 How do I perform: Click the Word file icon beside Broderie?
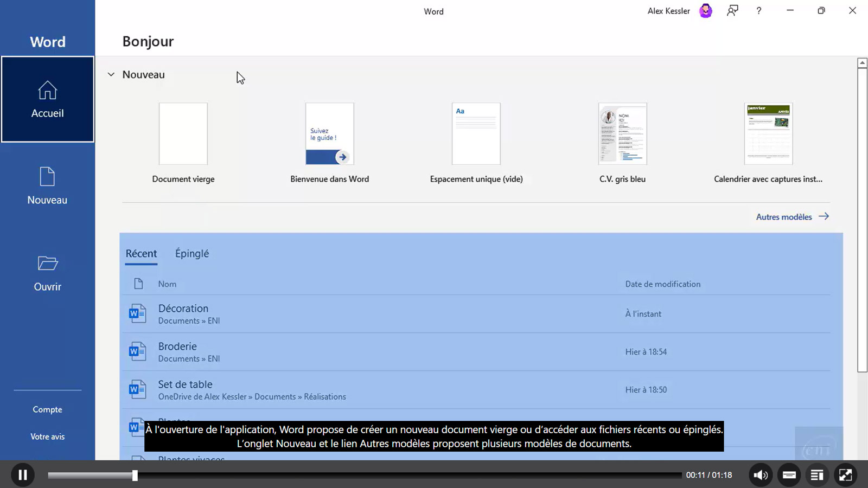137,351
